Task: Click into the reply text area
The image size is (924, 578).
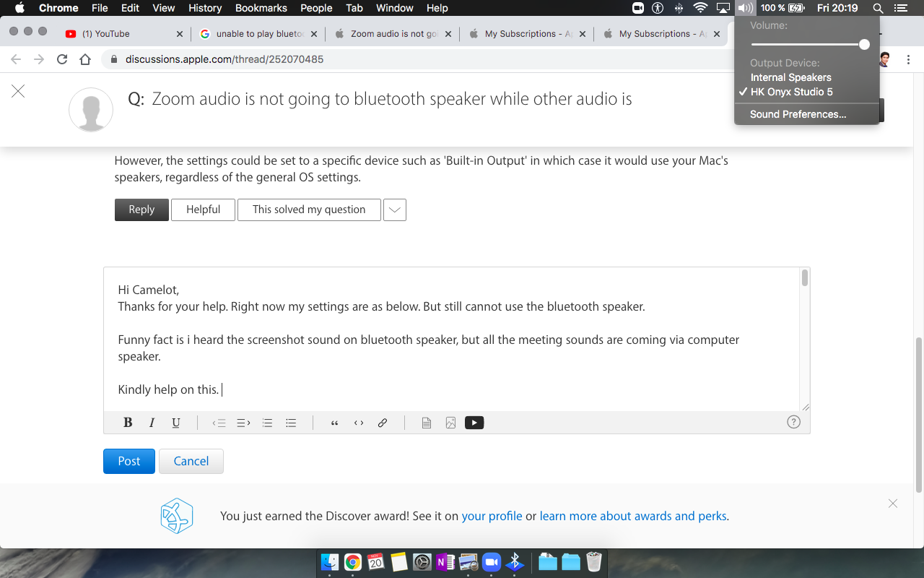Action: [x=452, y=339]
